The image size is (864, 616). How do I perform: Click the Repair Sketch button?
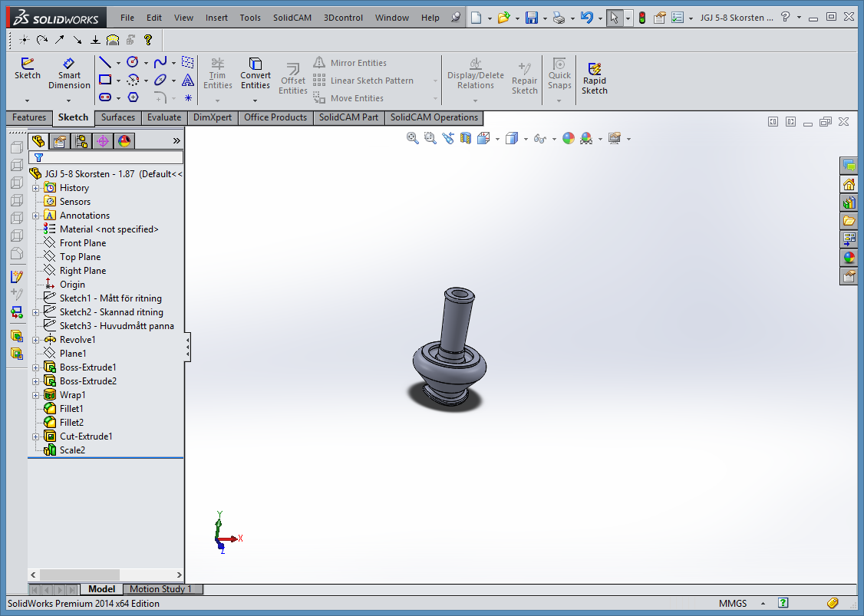pos(525,78)
